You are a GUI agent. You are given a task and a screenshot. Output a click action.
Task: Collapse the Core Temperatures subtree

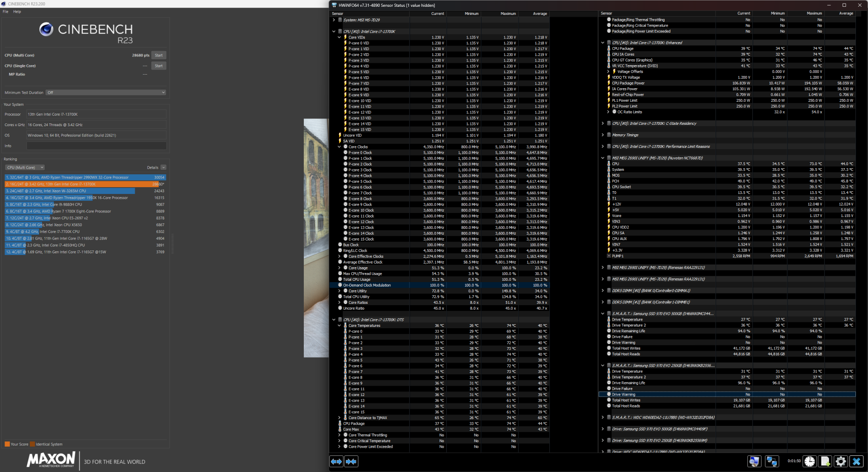[340, 326]
